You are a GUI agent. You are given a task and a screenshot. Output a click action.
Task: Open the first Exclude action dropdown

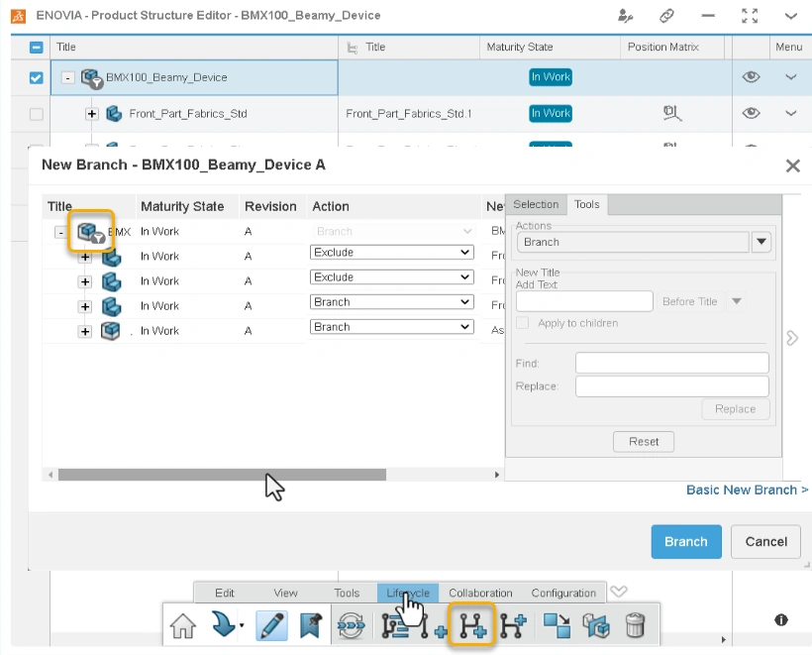pyautogui.click(x=392, y=253)
